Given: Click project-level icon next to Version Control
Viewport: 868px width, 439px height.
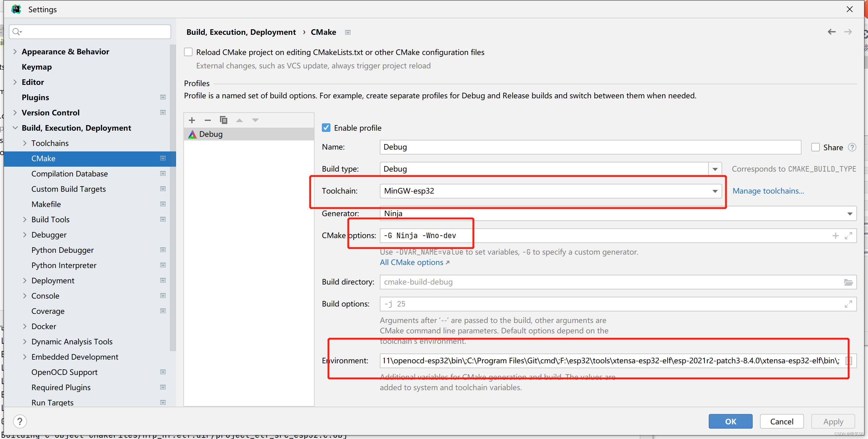Looking at the screenshot, I should [163, 113].
